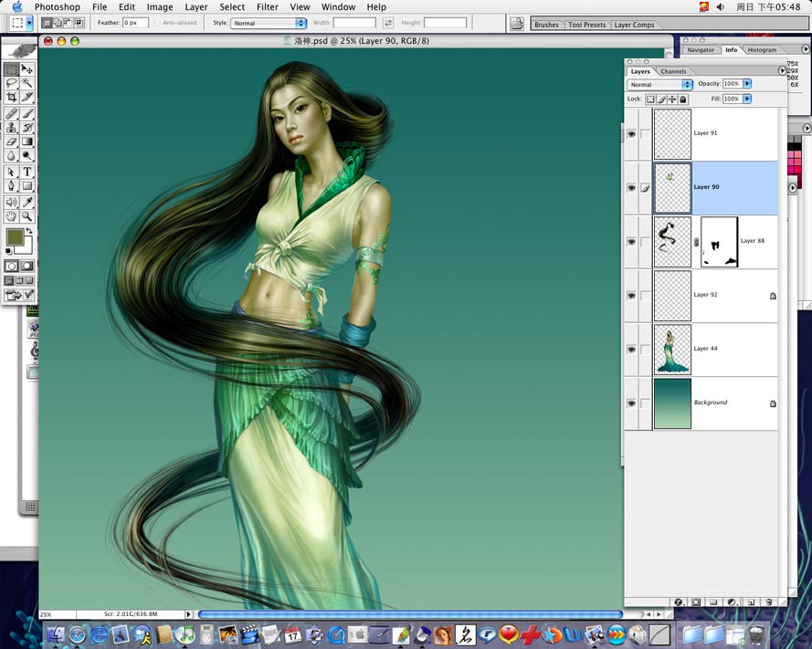Open the Filter menu
This screenshot has height=649, width=812.
(268, 6)
